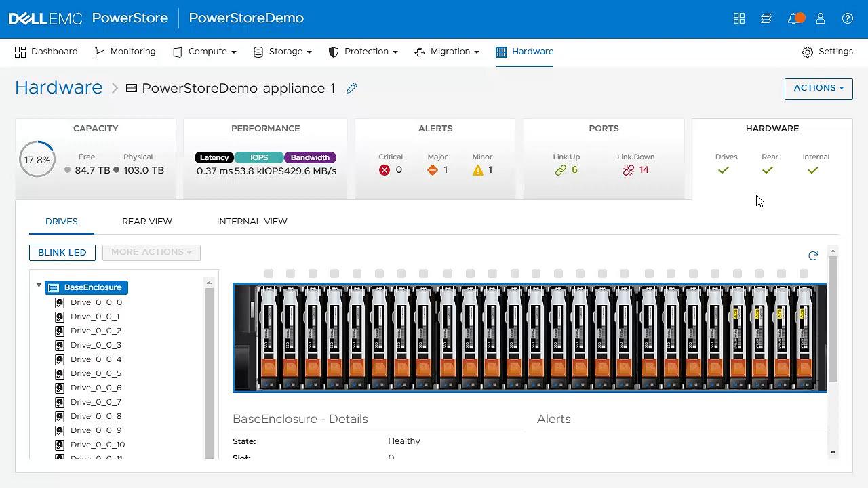
Task: Click the Dashboard icon in navigation
Action: coord(20,52)
